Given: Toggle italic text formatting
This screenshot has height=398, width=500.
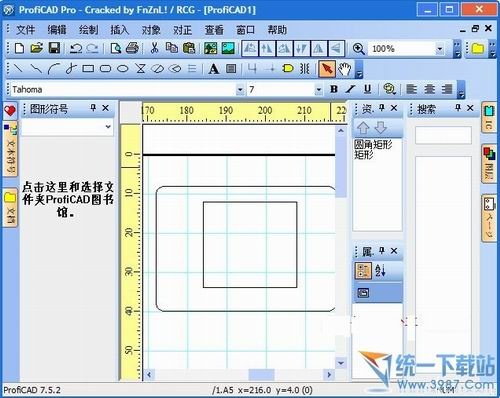Looking at the screenshot, I should [x=350, y=89].
